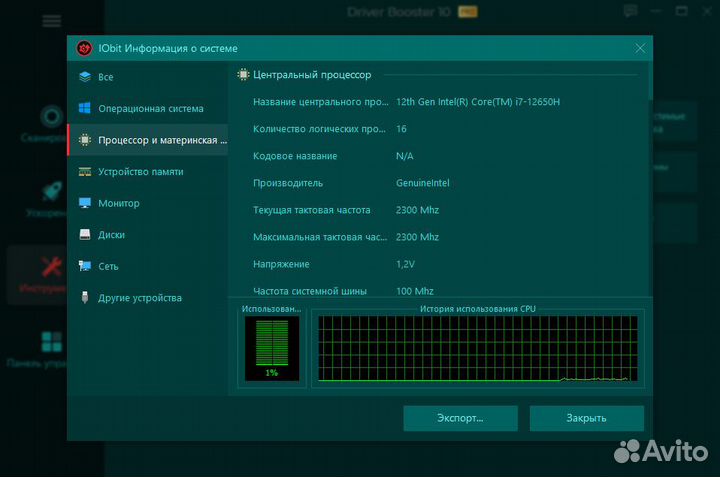The image size is (720, 477).
Task: Click the Экспорт... button
Action: 461,418
